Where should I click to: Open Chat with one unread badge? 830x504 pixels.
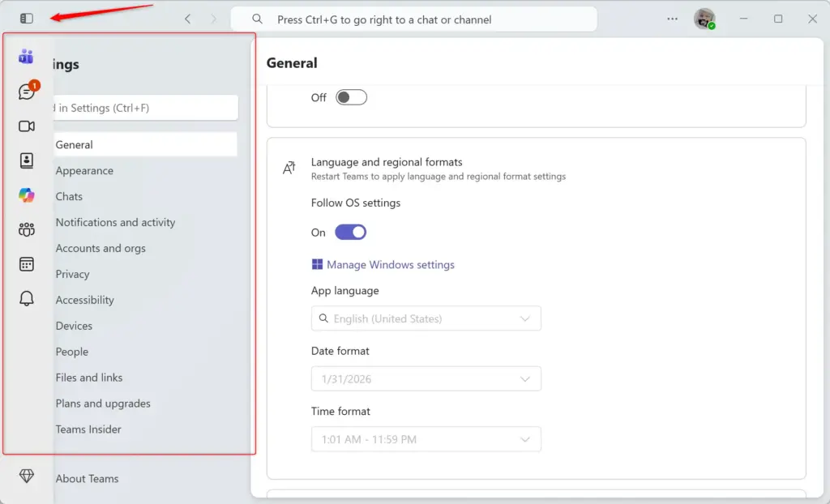27,92
